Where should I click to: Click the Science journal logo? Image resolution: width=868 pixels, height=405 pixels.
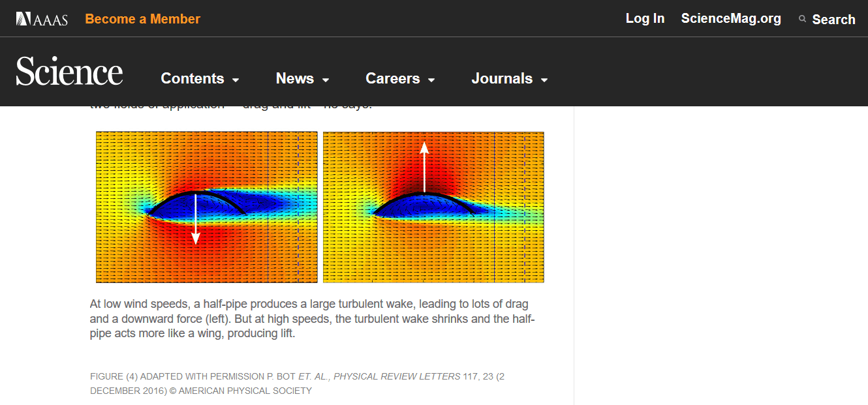69,72
